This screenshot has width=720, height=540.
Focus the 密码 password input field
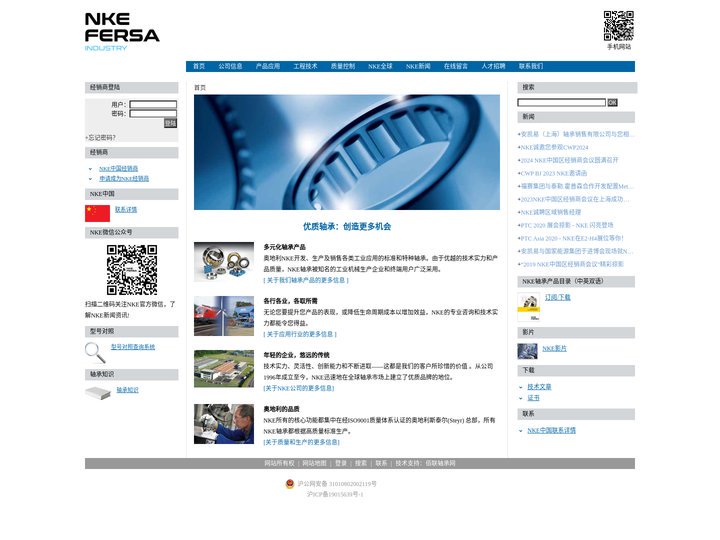pyautogui.click(x=153, y=113)
